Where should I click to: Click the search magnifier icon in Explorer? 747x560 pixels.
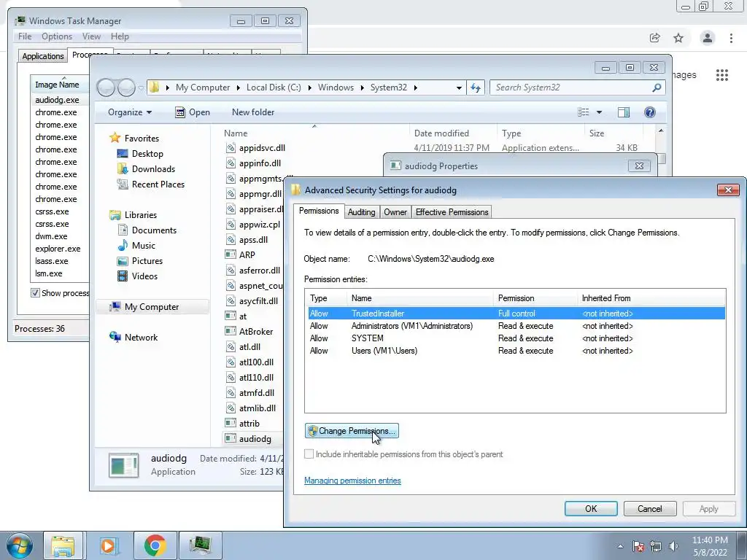tap(657, 87)
